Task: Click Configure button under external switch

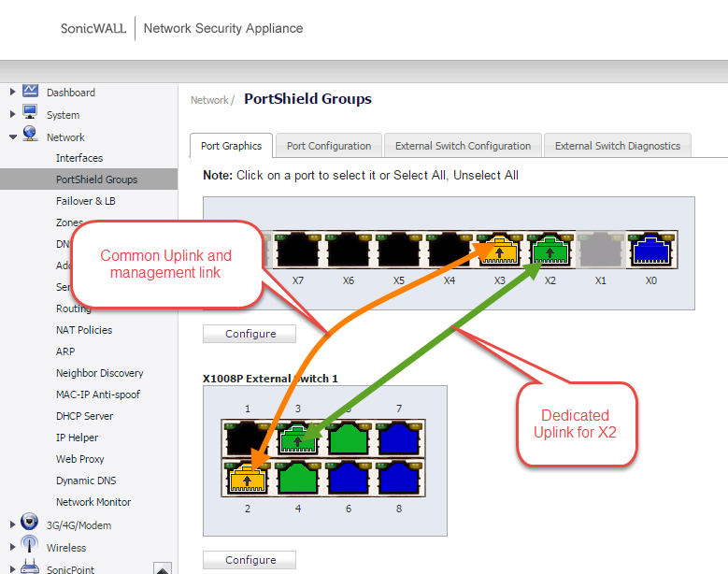Action: coord(250,560)
